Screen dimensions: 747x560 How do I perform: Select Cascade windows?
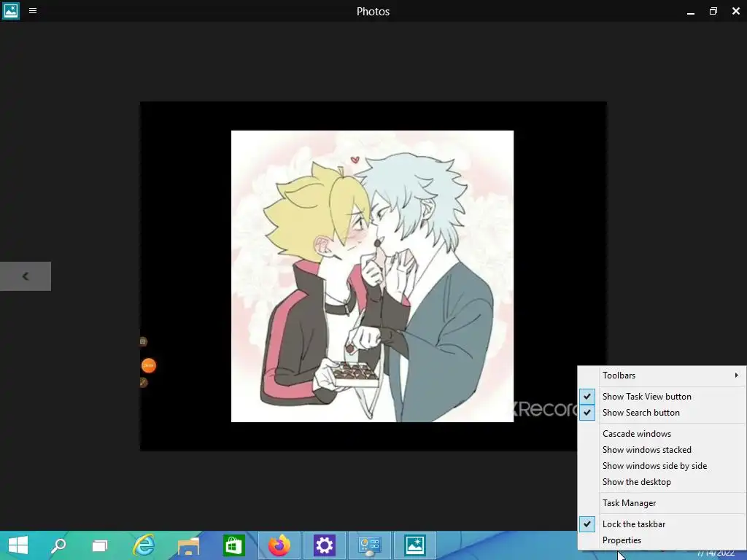pos(662,433)
